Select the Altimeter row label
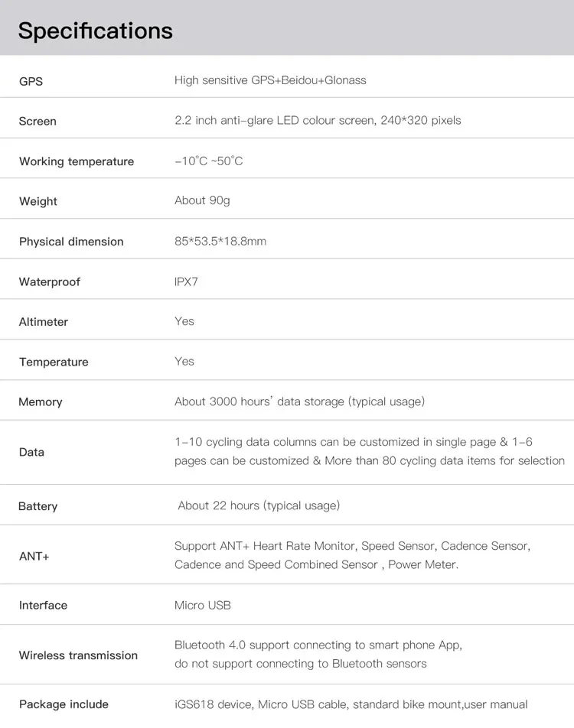The height and width of the screenshot is (728, 574). point(44,322)
